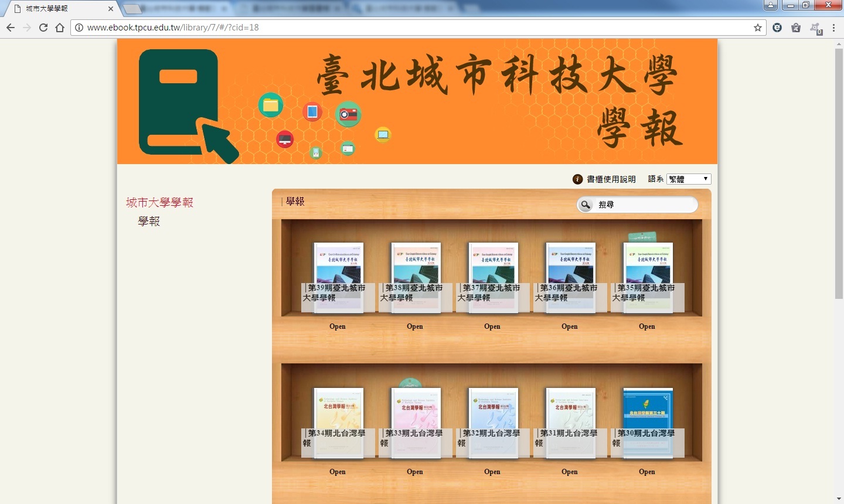Open the 語系 language dropdown
Viewport: 844px width, 504px height.
point(689,179)
